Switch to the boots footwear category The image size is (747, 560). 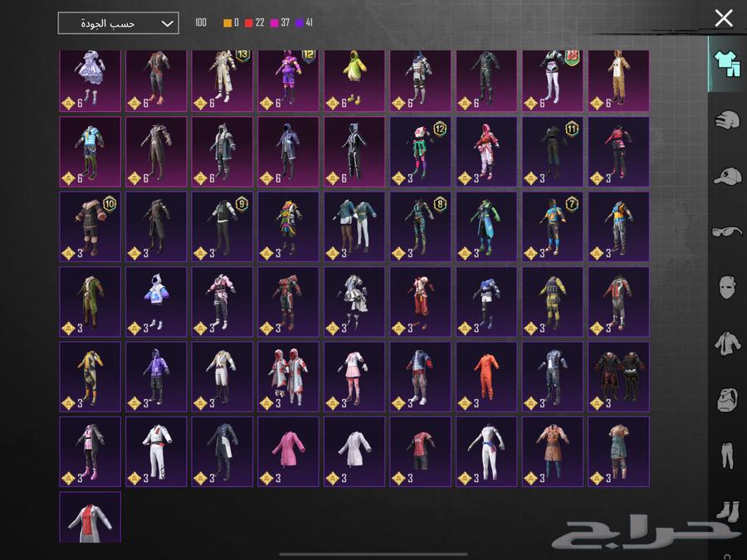pos(727,509)
